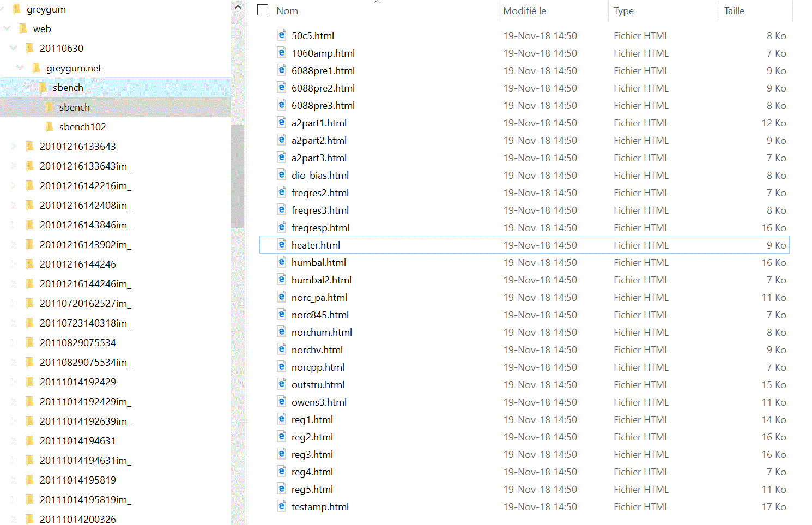Image resolution: width=812 pixels, height=525 pixels.
Task: Click the 1060amp.html file icon
Action: (281, 53)
